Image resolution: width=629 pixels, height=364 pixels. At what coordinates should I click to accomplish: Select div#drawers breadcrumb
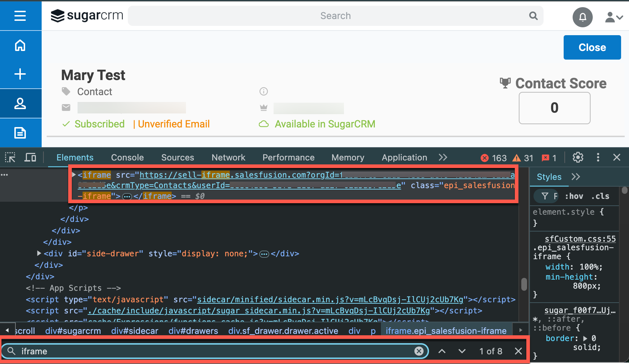click(193, 331)
